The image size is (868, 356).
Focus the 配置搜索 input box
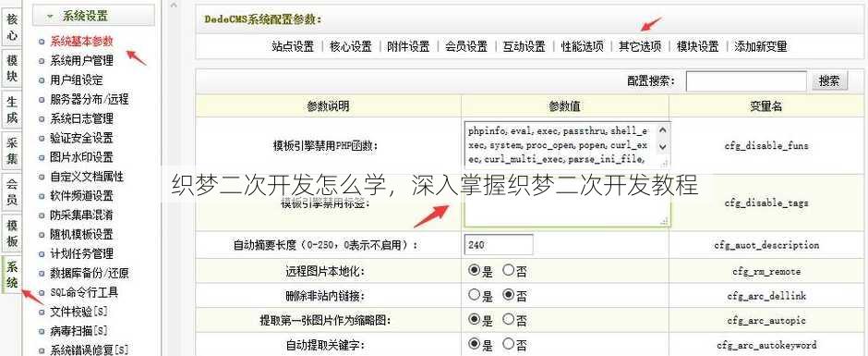click(x=746, y=81)
